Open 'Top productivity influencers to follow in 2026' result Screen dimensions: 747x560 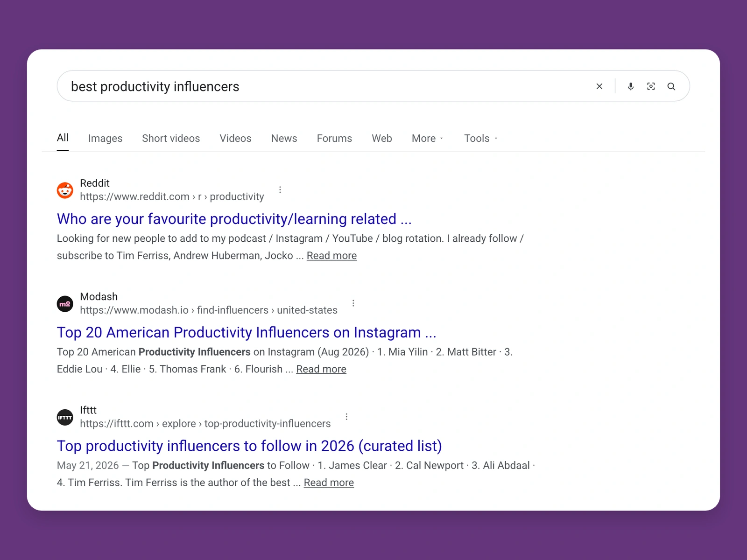[249, 446]
